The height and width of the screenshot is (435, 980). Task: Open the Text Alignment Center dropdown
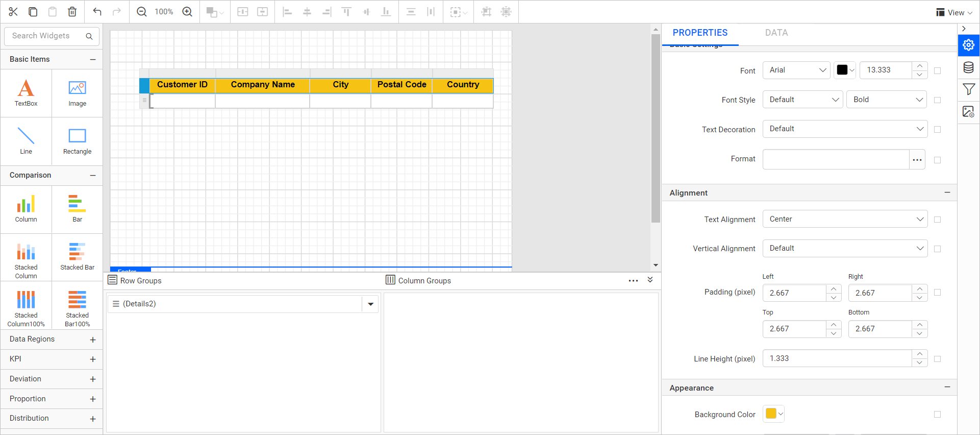click(x=845, y=219)
